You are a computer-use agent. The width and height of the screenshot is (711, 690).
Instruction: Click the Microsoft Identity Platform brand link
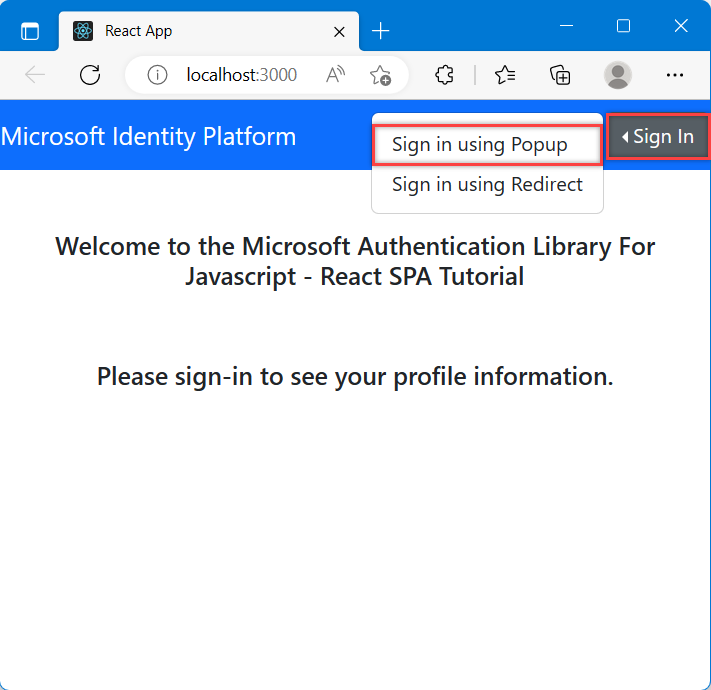[x=148, y=136]
